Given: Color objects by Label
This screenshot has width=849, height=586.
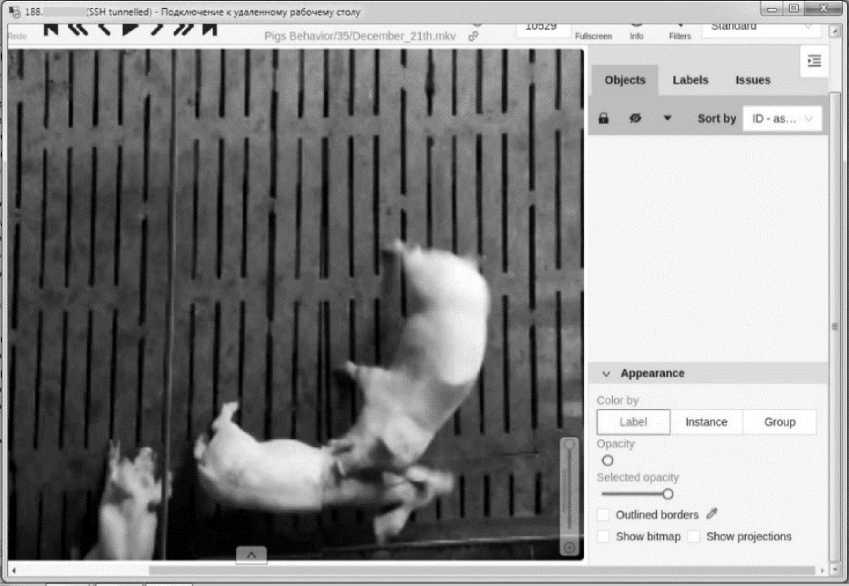Looking at the screenshot, I should 633,422.
